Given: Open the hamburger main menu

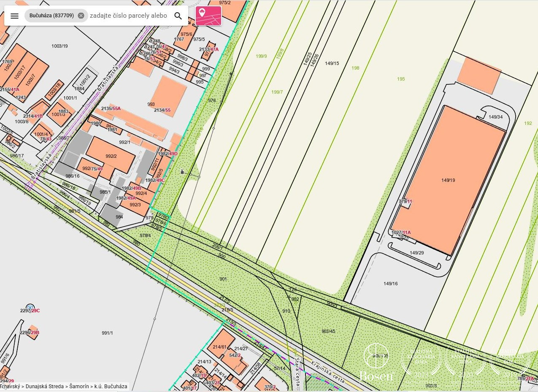Looking at the screenshot, I should 14,16.
